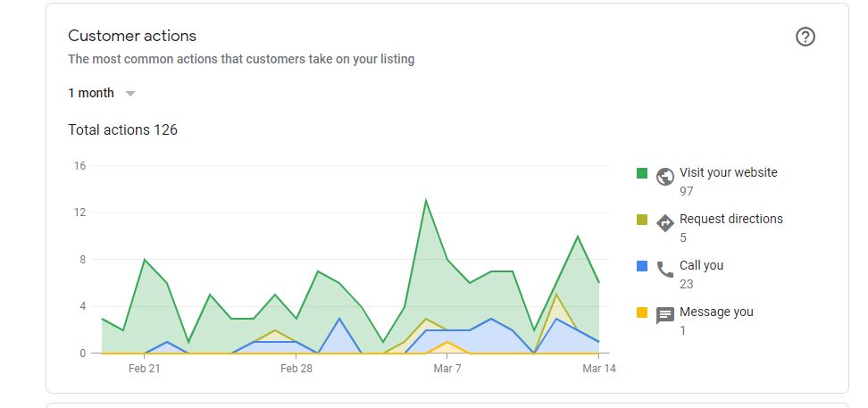Image resolution: width=868 pixels, height=408 pixels.
Task: Click the Mar 7 date on chart axis
Action: click(x=447, y=368)
